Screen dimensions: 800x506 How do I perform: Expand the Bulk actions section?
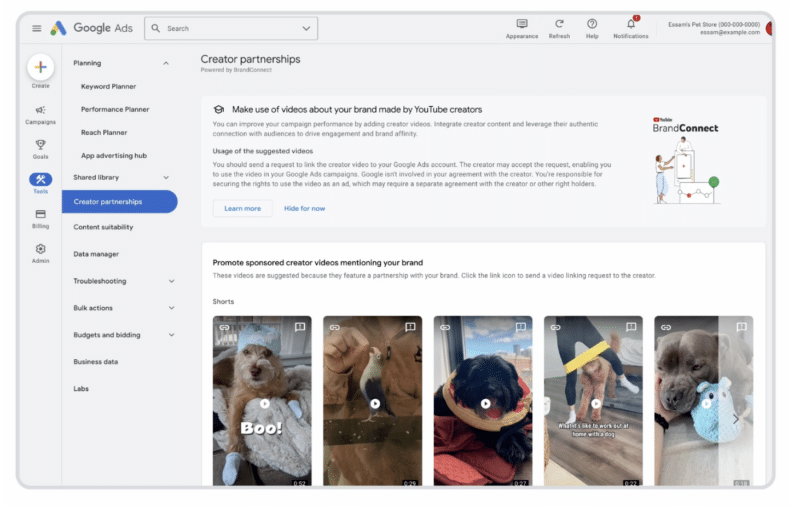pyautogui.click(x=171, y=308)
